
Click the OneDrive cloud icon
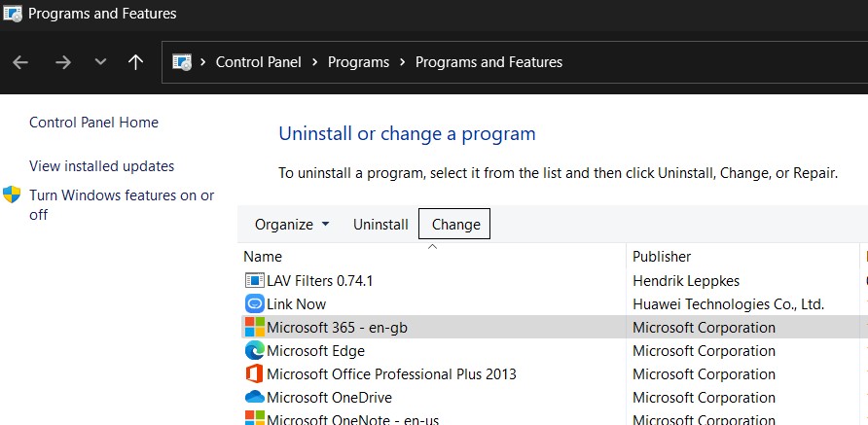(x=254, y=397)
